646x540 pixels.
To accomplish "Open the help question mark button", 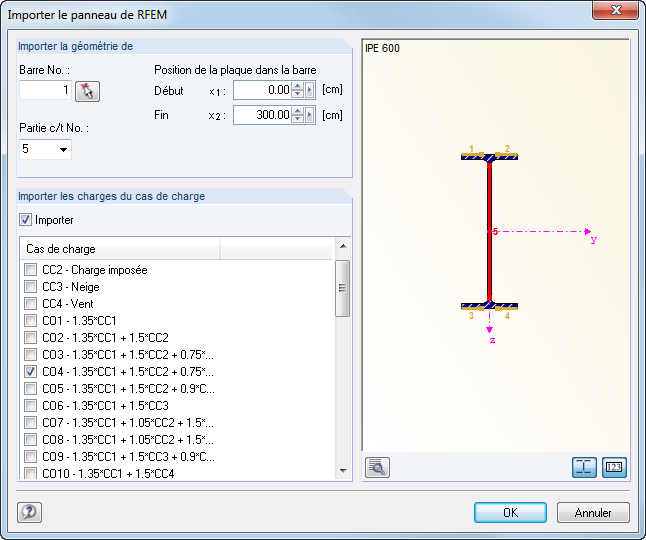I will 29,512.
